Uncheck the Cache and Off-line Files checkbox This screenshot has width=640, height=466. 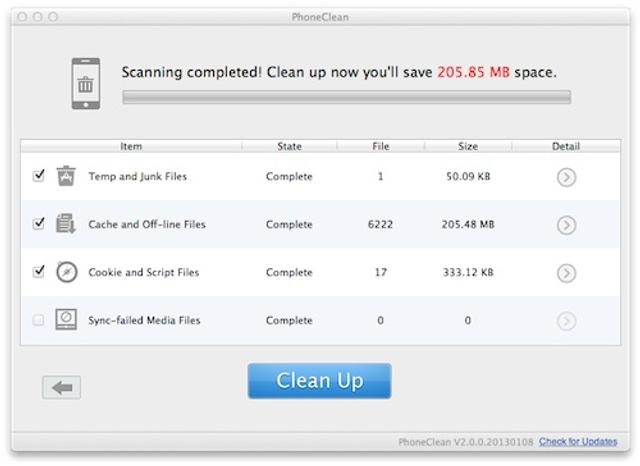coord(39,224)
